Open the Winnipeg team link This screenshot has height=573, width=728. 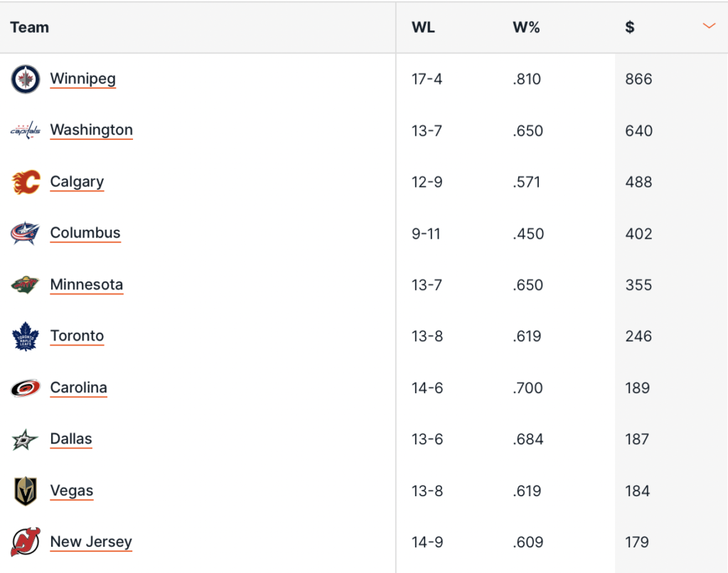[82, 78]
